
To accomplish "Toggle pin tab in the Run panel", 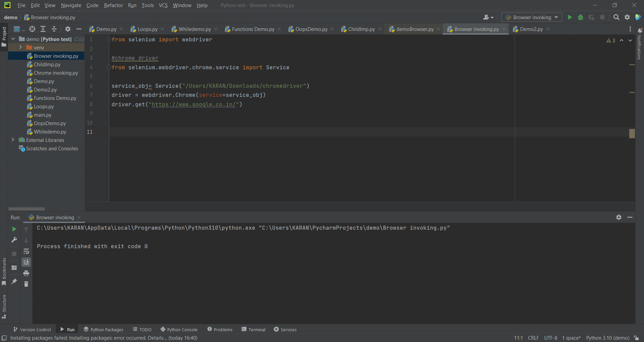I will click(14, 281).
